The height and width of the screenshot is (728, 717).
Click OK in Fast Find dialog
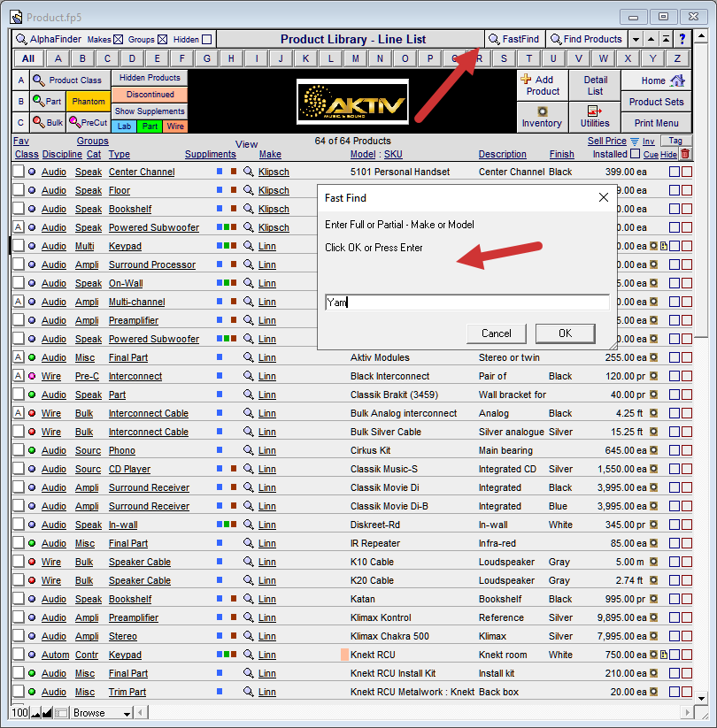pos(565,333)
